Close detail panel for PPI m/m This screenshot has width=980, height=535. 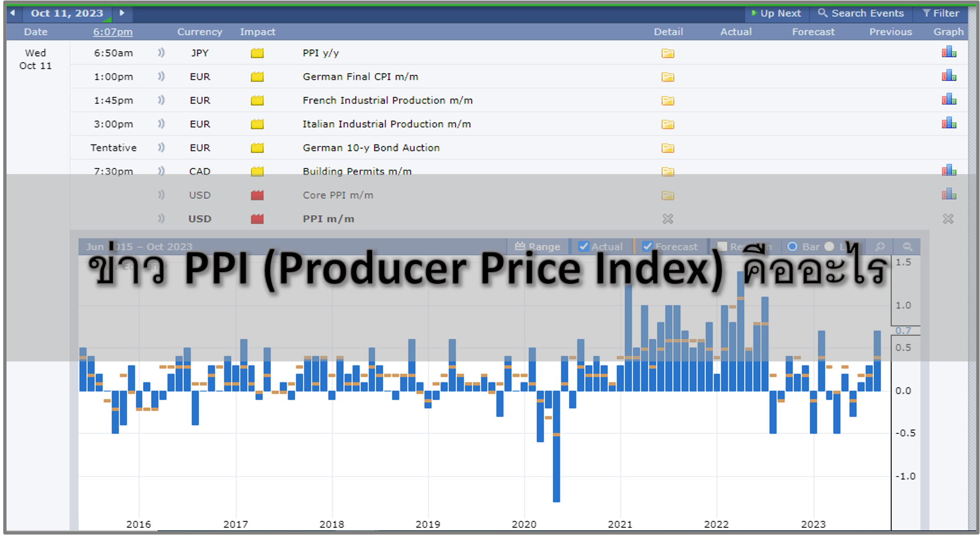[668, 219]
